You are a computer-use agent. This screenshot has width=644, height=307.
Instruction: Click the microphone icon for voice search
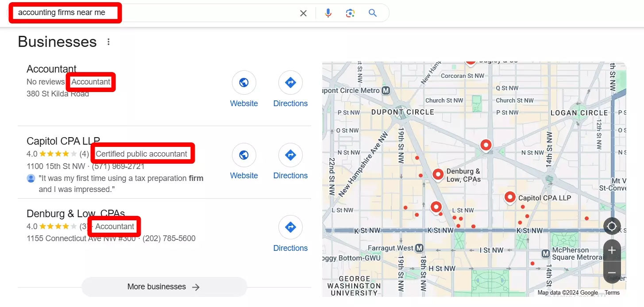tap(328, 13)
